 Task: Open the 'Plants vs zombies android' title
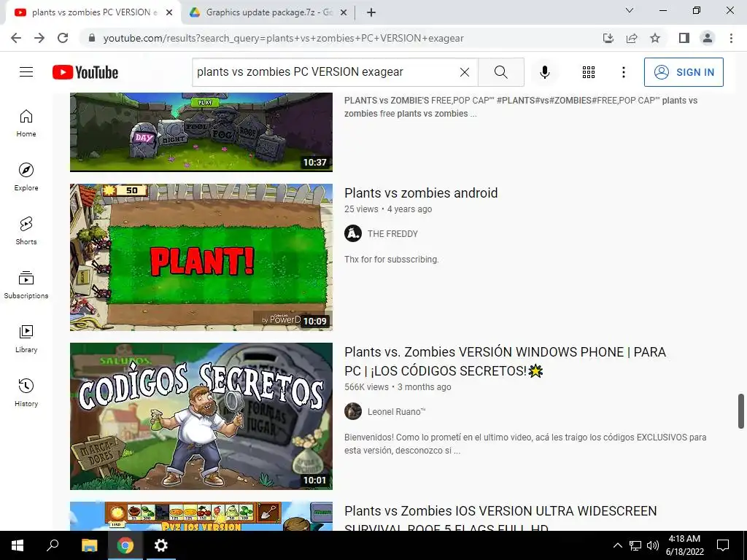(421, 192)
